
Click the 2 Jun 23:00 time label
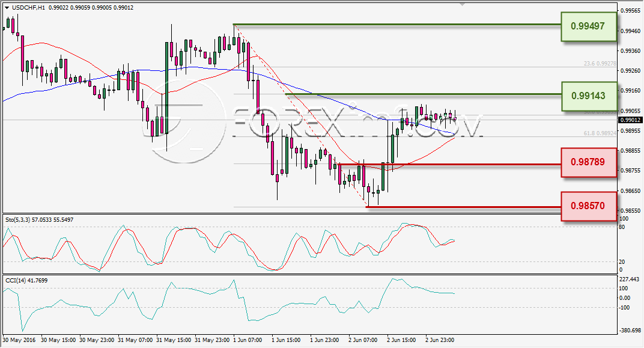(440, 340)
